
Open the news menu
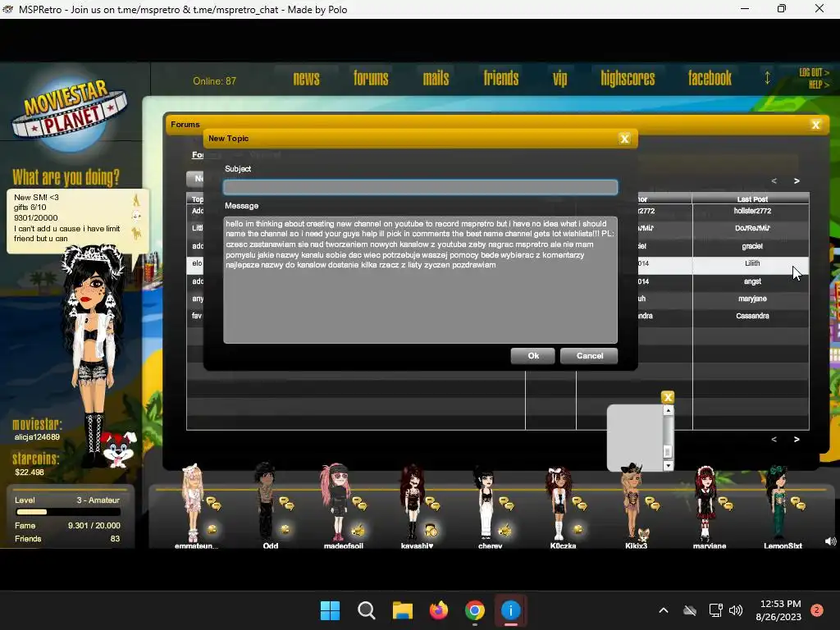point(307,79)
